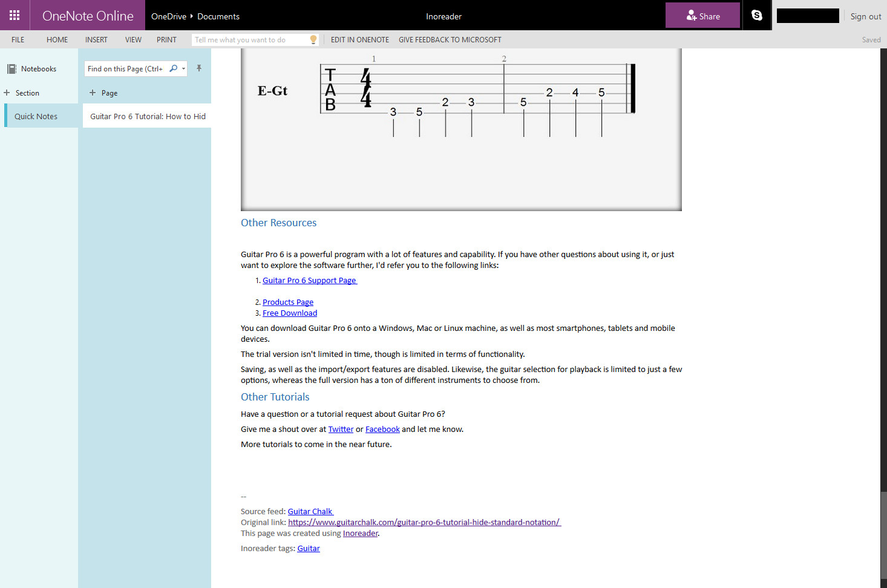Image resolution: width=887 pixels, height=588 pixels.
Task: Select the Quick Notes section
Action: pyautogui.click(x=41, y=116)
